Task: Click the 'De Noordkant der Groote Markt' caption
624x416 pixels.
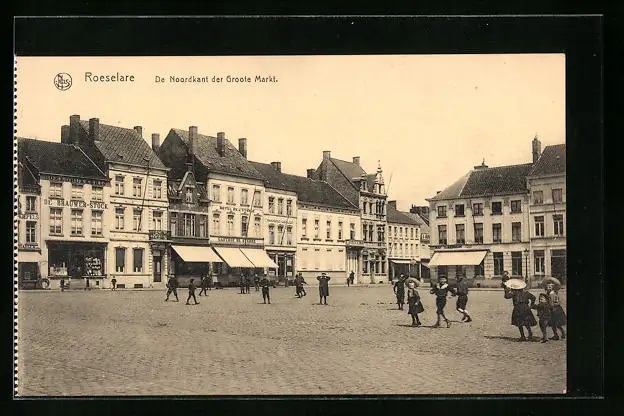Action: tap(215, 79)
